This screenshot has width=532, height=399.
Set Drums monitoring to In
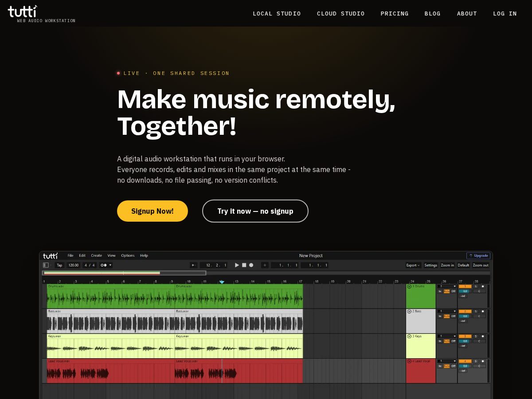(440, 291)
